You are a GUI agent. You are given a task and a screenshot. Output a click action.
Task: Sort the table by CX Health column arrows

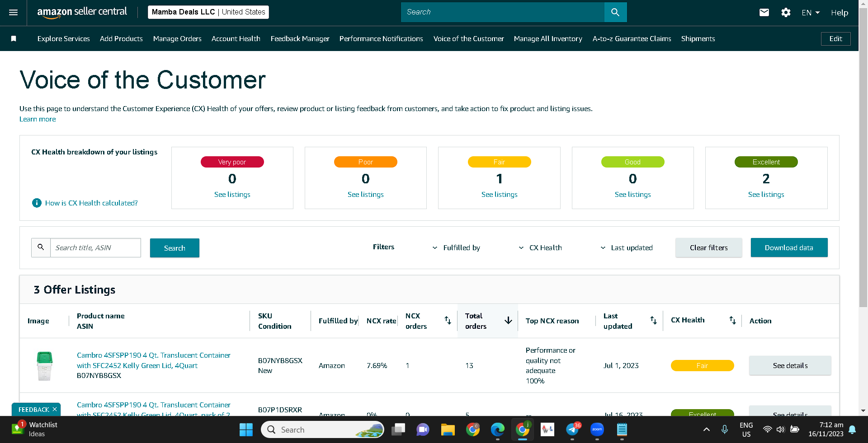(732, 320)
